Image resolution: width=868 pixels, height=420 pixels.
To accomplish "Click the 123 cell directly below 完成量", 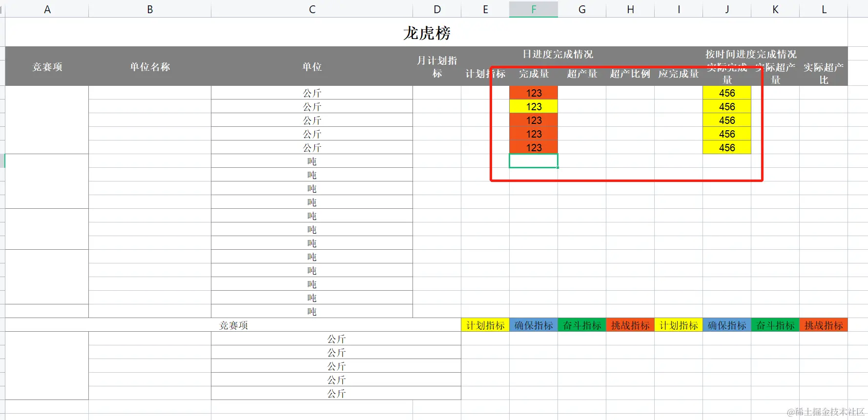I will 534,93.
